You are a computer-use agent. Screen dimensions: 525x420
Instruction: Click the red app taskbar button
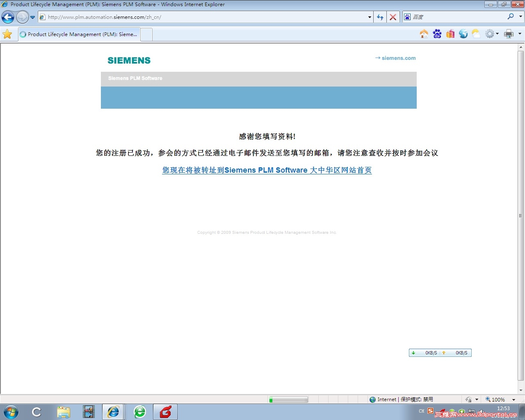(165, 412)
